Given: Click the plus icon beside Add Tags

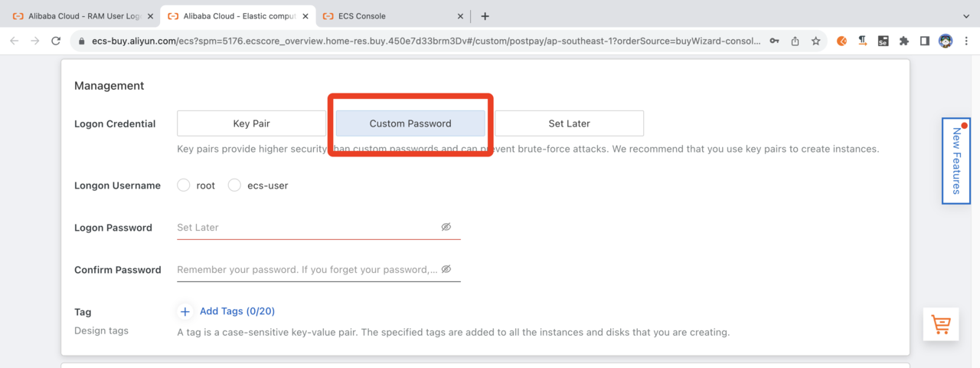Looking at the screenshot, I should pos(185,311).
